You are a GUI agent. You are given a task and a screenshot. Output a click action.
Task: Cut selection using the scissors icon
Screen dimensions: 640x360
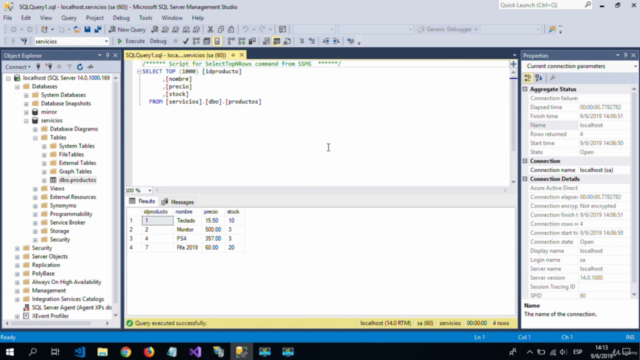click(210, 29)
